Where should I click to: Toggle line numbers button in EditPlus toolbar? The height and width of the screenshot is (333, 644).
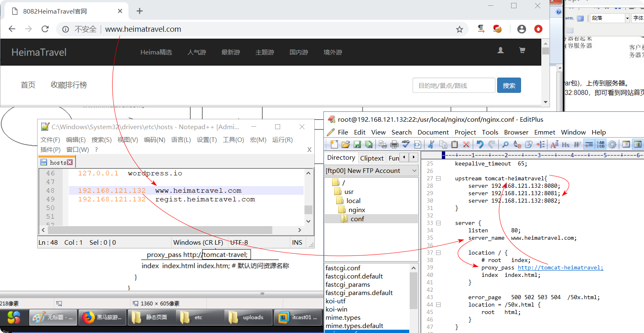click(601, 144)
